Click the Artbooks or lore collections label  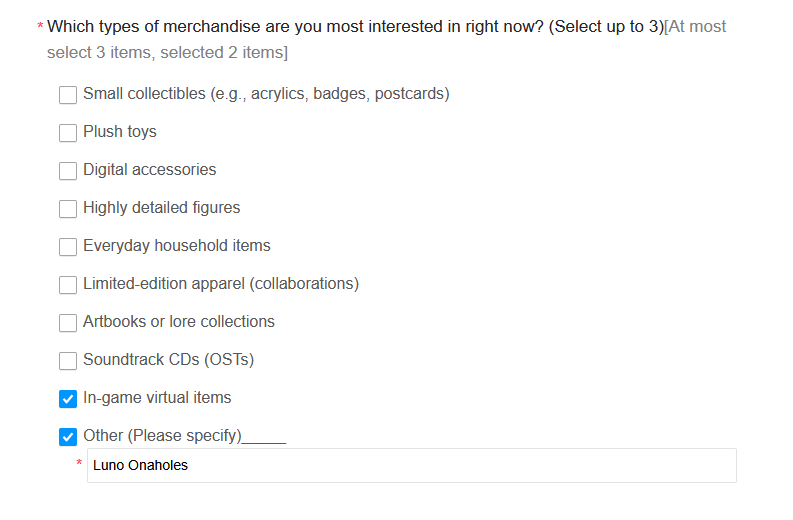click(179, 322)
